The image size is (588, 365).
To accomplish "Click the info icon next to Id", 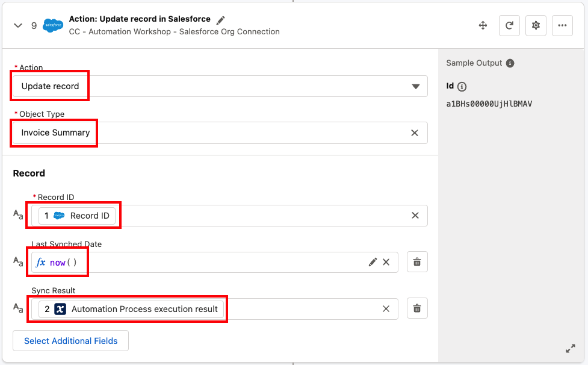I will (462, 86).
